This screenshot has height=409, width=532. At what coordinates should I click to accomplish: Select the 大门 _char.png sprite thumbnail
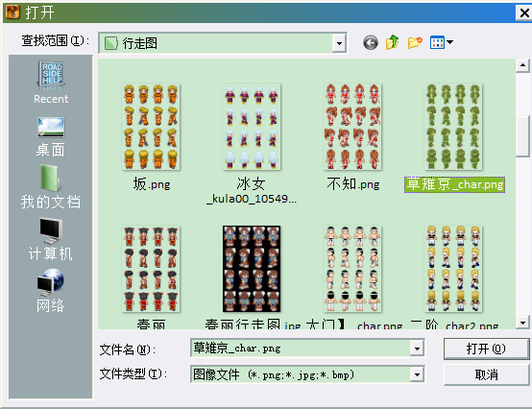[x=352, y=269]
